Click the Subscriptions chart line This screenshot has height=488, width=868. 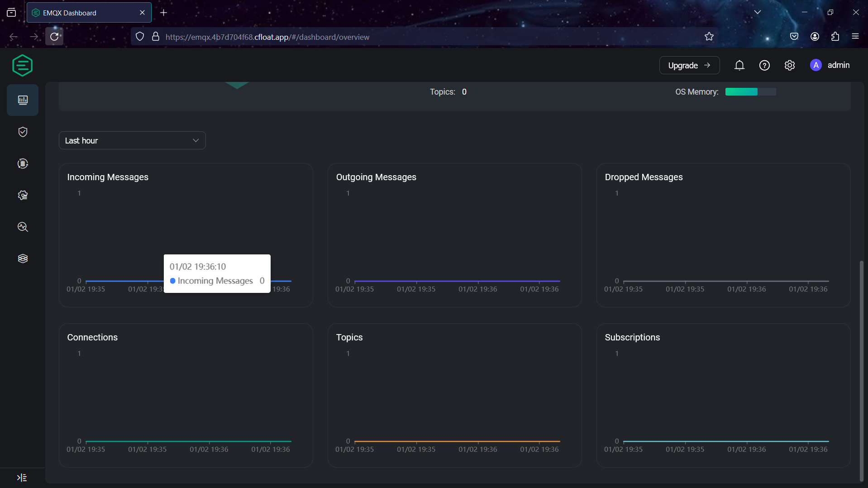(x=726, y=441)
